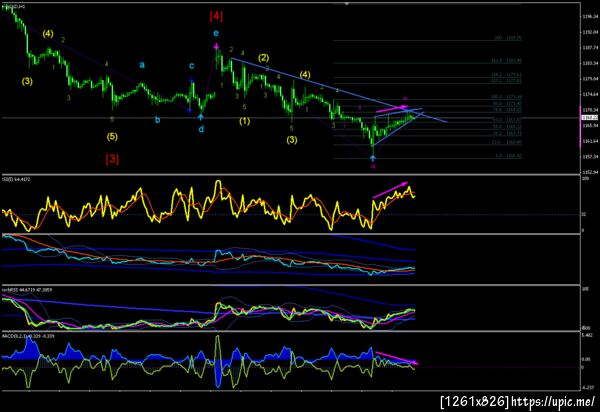This screenshot has height=412, width=600.
Task: Click the blue 'a' wave label
Action: (142, 65)
